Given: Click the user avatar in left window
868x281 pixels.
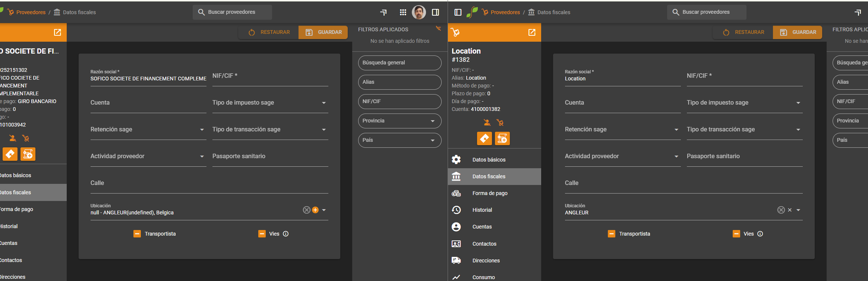Looking at the screenshot, I should click(x=419, y=12).
